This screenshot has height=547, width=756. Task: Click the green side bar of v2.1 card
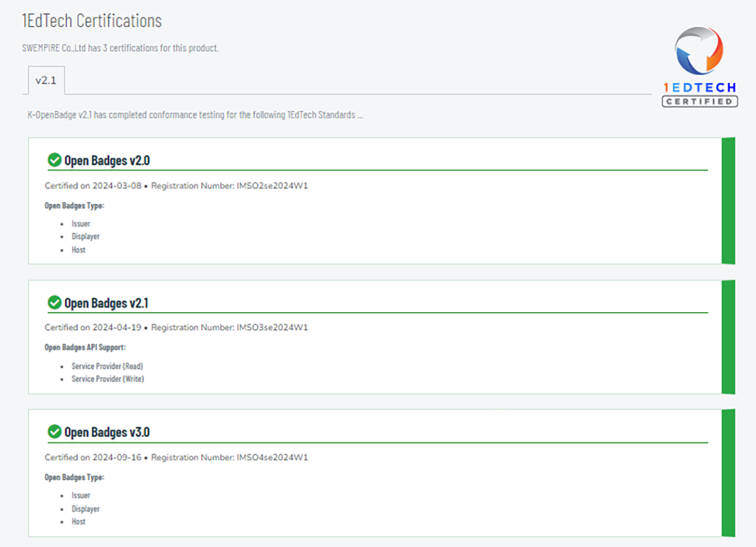click(728, 337)
